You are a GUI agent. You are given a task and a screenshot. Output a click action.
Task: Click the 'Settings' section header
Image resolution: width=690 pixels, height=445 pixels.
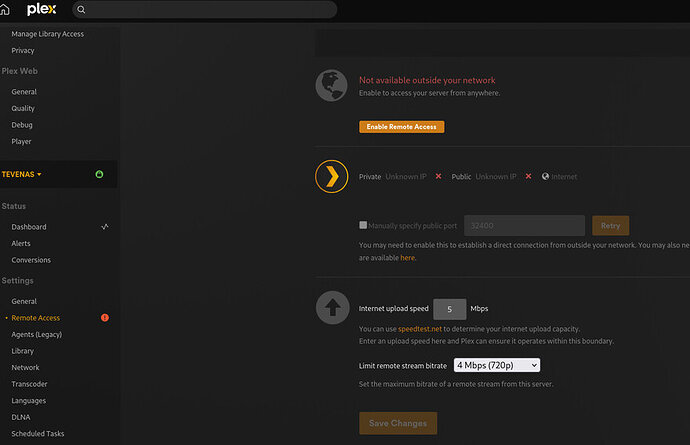click(x=17, y=280)
